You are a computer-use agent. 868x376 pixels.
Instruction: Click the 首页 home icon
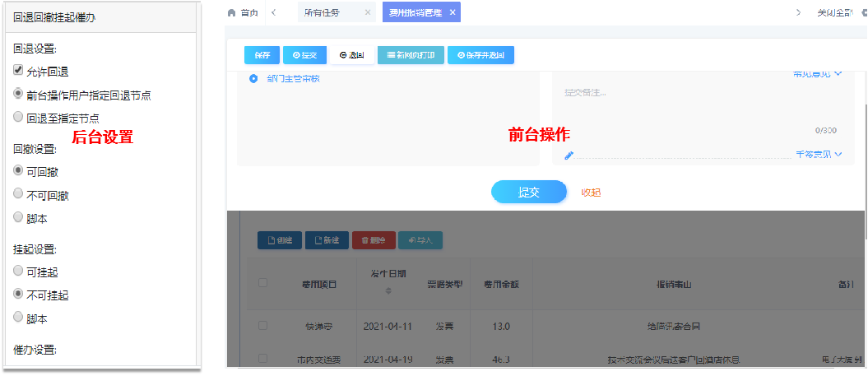[232, 12]
